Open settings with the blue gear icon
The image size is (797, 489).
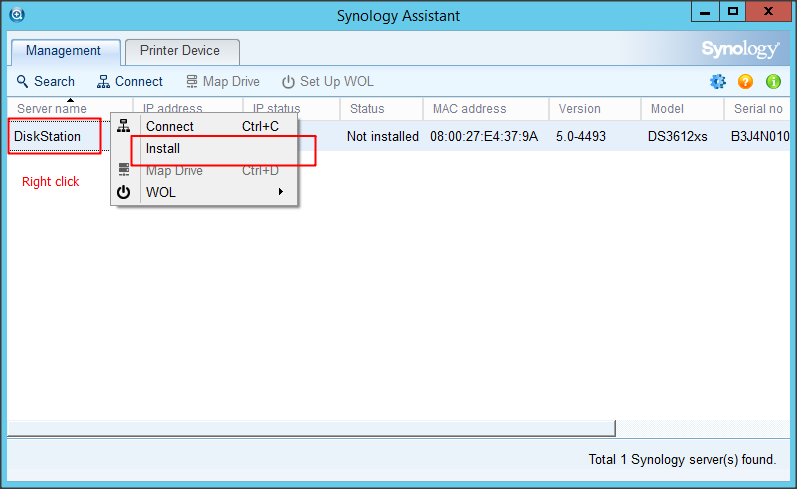(x=717, y=82)
